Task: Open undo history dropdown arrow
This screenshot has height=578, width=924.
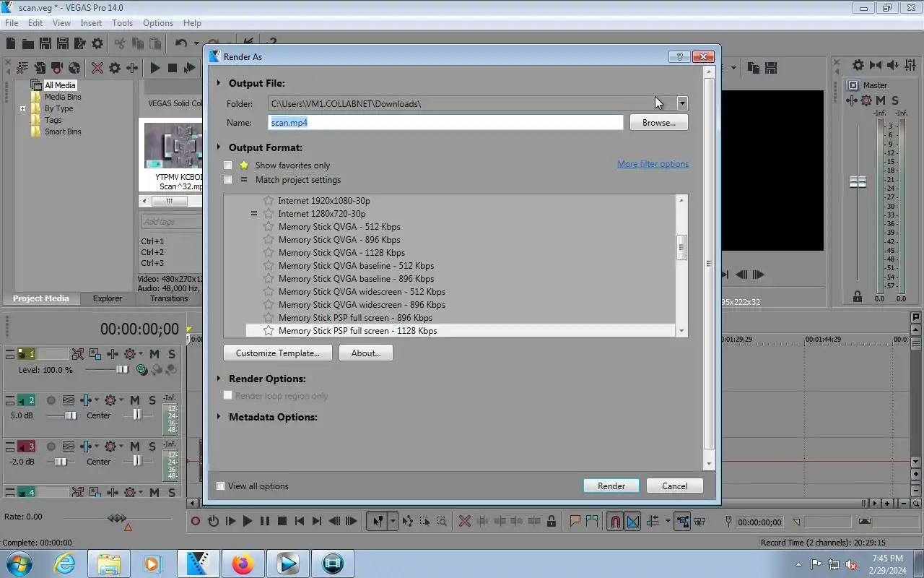Action: pyautogui.click(x=197, y=44)
